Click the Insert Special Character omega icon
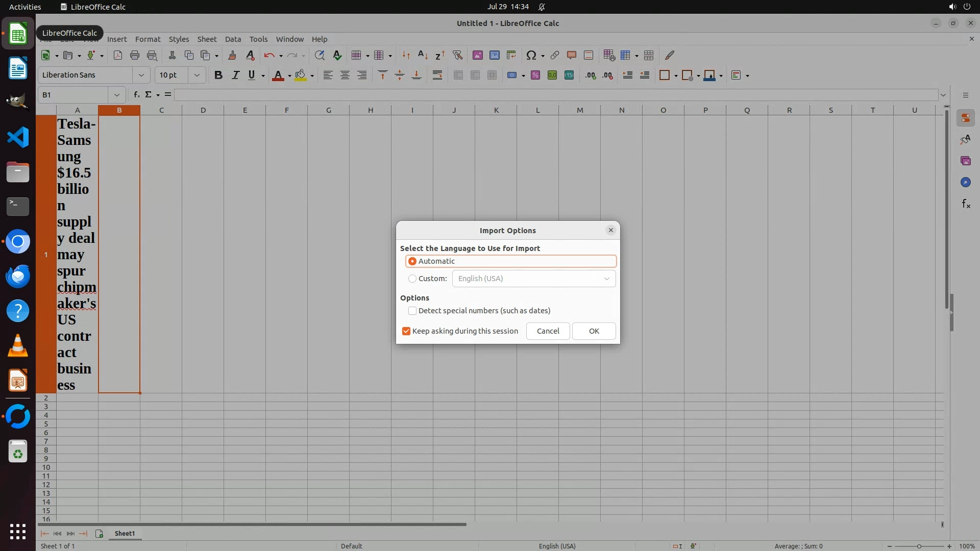Image resolution: width=980 pixels, height=551 pixels. coord(531,55)
